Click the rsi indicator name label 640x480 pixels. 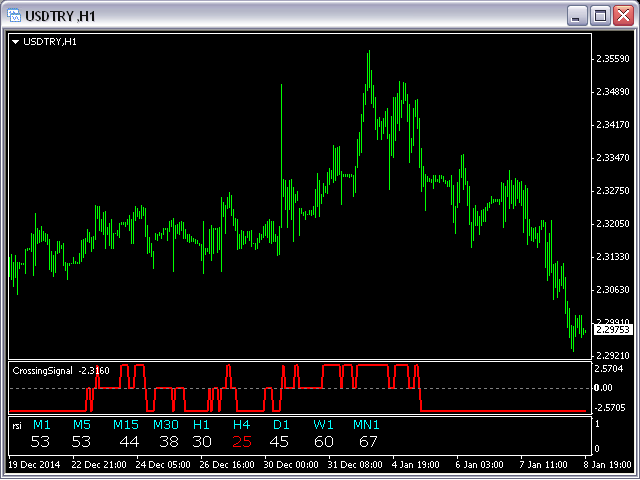16,425
